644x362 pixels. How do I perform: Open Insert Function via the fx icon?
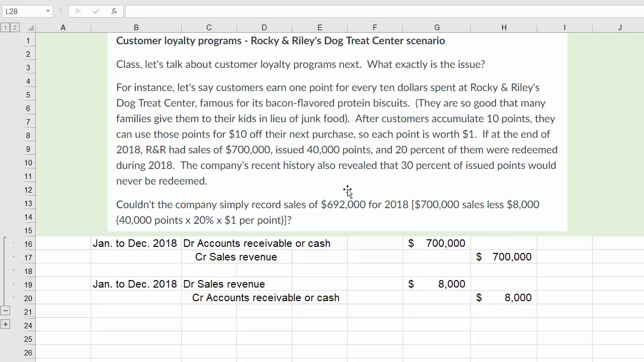click(114, 11)
